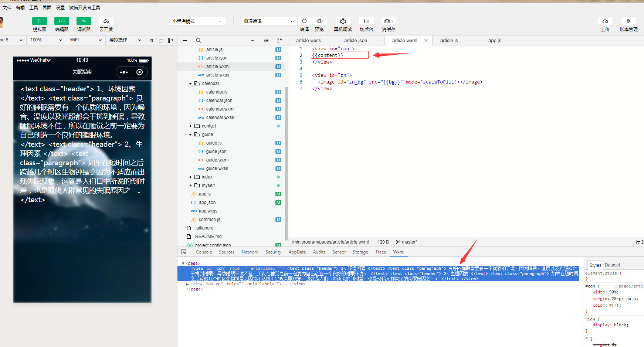Open the 模拟操作 dropdown
The image size is (644, 347).
(125, 40)
